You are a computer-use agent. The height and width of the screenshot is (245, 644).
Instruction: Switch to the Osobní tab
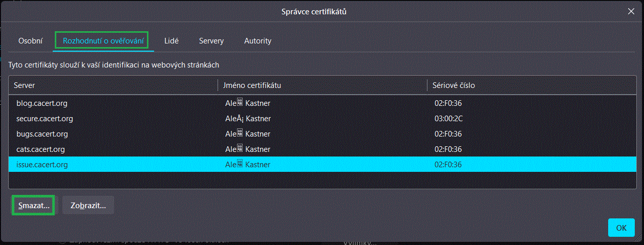(30, 41)
